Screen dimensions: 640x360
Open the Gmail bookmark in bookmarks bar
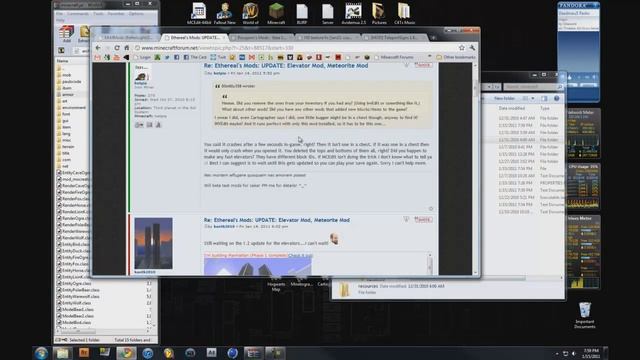pyautogui.click(x=97, y=58)
